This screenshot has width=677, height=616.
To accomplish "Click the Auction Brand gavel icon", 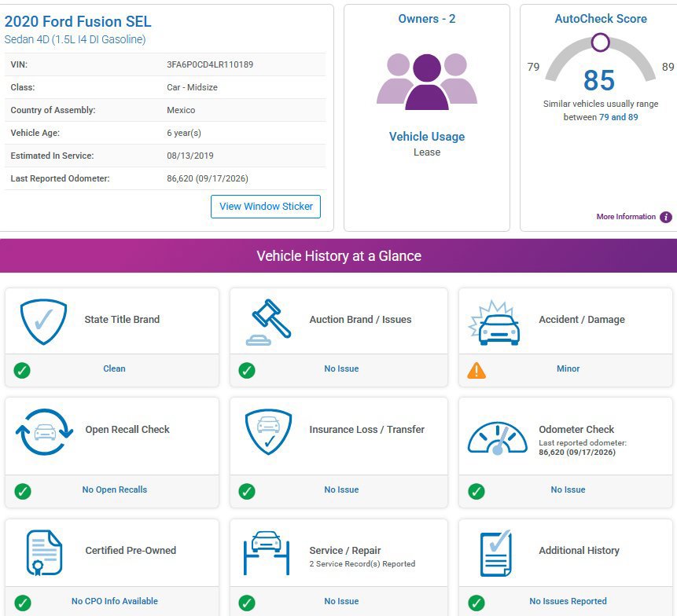I will pos(269,322).
